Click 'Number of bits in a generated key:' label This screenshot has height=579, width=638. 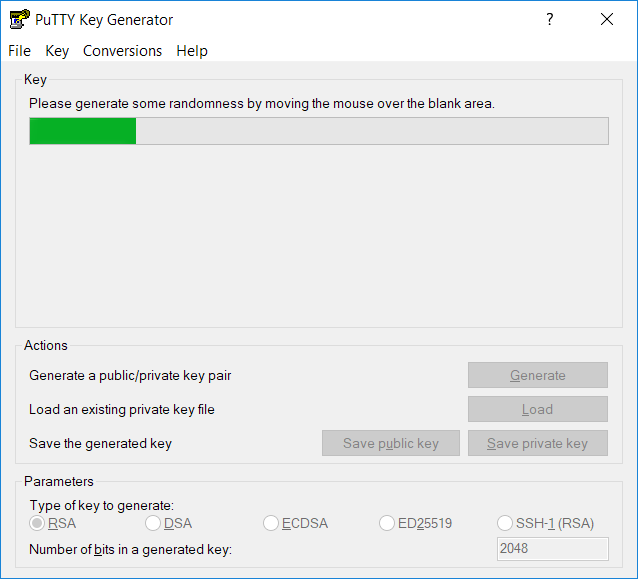[130, 550]
